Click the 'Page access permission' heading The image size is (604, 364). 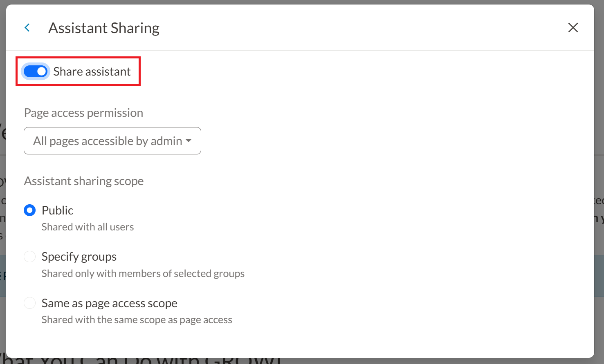tap(84, 113)
